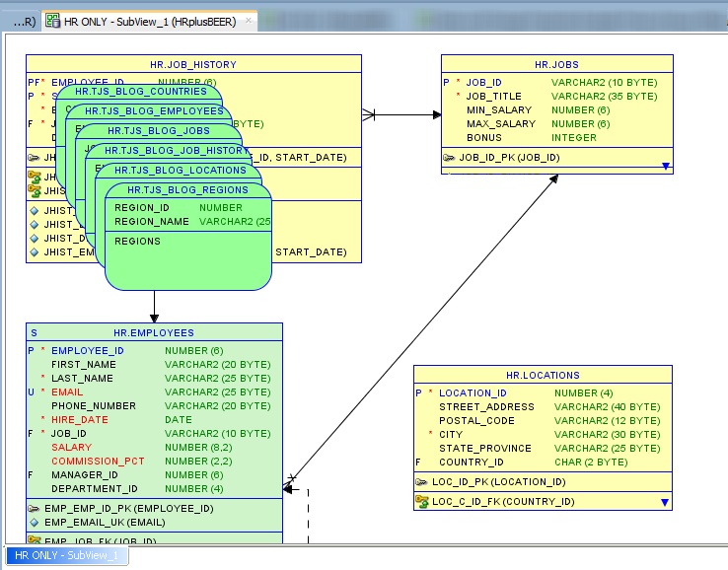728x570 pixels.
Task: Select the HR.TJS_BLOG_EMPLOYEES view title
Action: [x=154, y=110]
